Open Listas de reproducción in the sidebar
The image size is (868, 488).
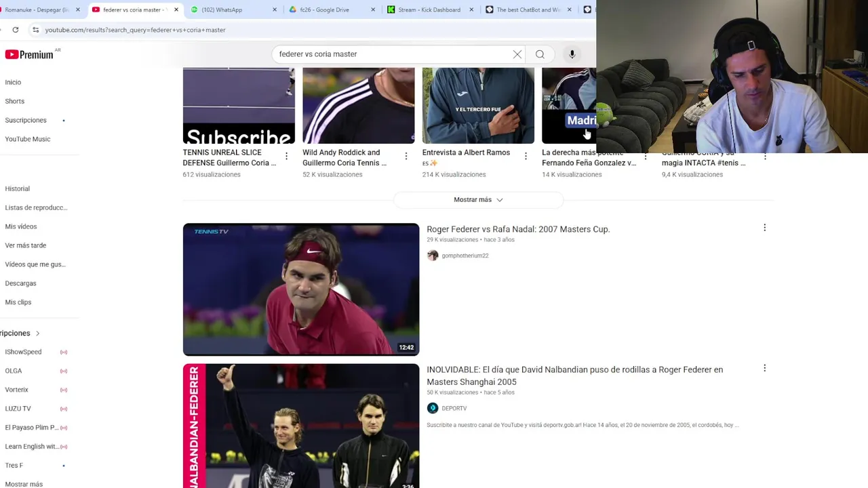(x=36, y=207)
